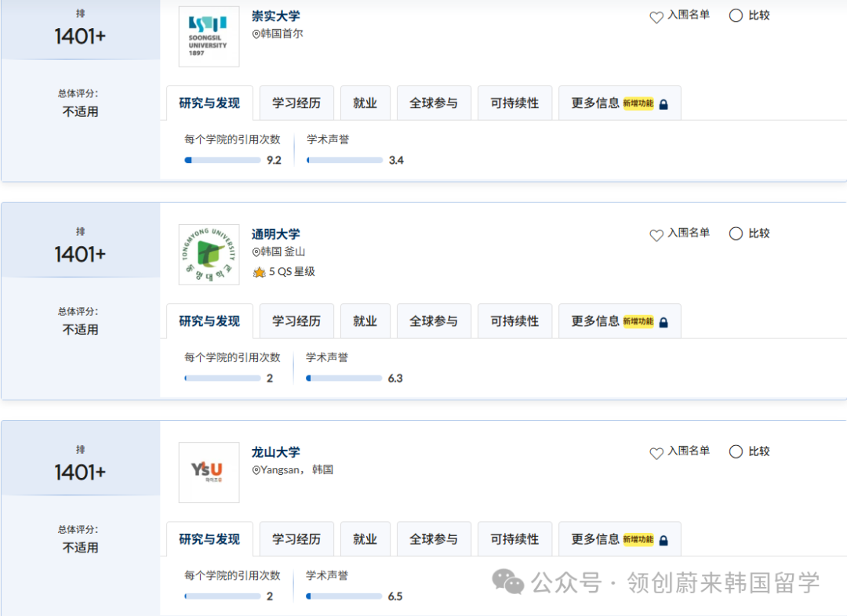Image resolution: width=847 pixels, height=616 pixels.
Task: Click the lock icon on 龙山大学 更多信息 tab
Action: [x=664, y=541]
